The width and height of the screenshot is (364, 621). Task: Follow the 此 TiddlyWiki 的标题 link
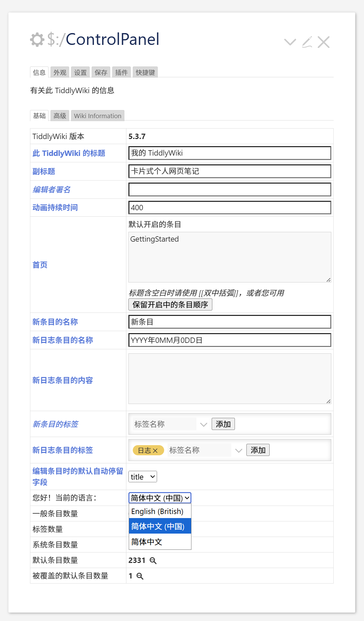point(69,153)
